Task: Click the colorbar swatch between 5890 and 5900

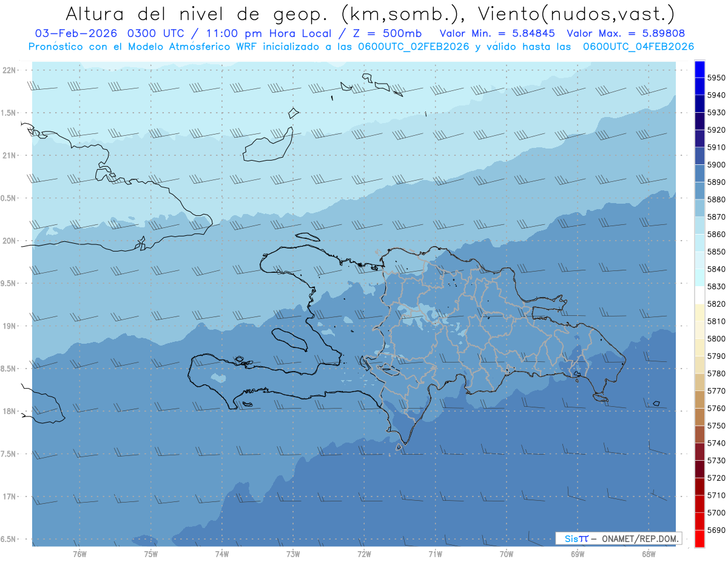Action: [x=699, y=173]
